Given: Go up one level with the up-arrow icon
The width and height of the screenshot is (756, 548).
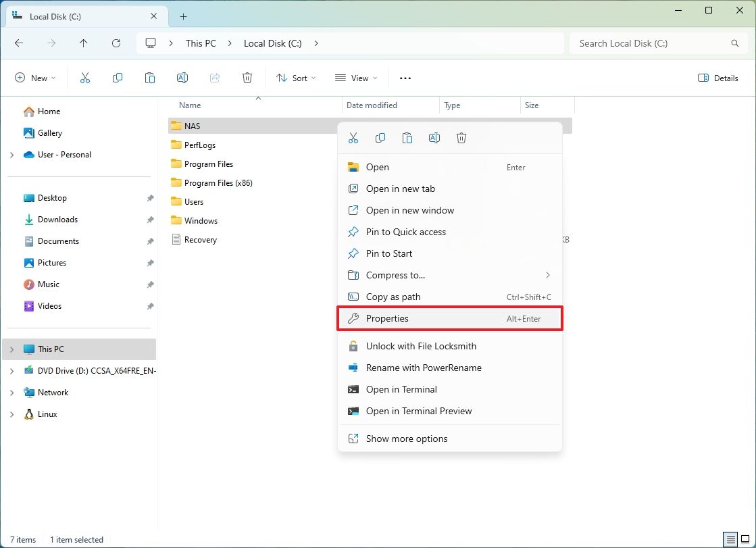Looking at the screenshot, I should click(x=83, y=43).
